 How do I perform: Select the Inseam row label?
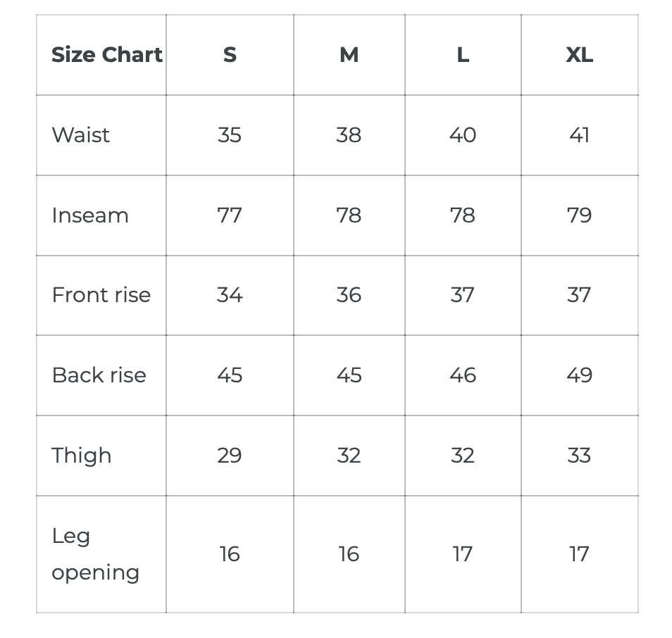[x=90, y=215]
